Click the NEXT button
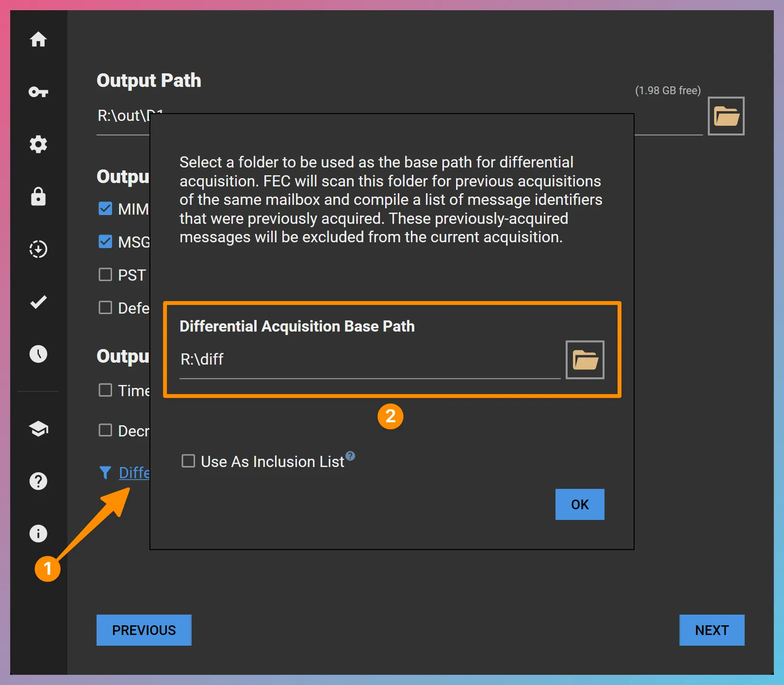 711,630
